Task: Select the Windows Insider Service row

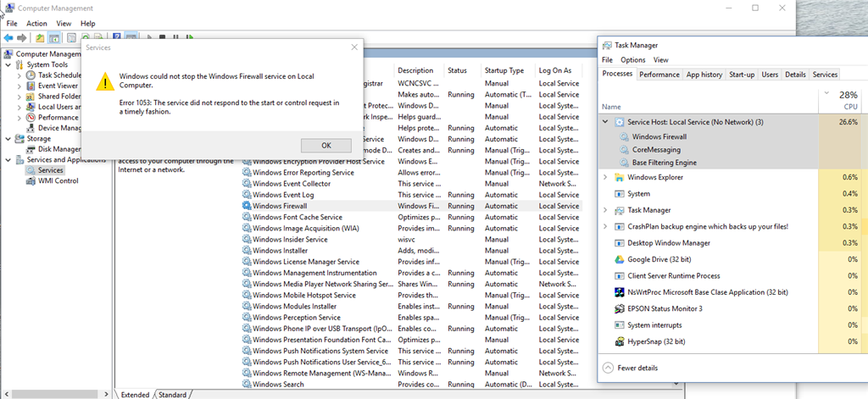Action: point(411,240)
